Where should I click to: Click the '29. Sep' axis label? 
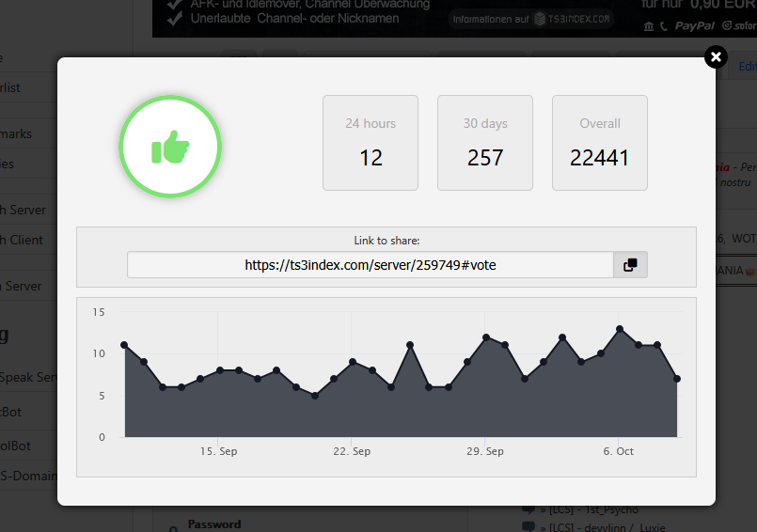485,451
